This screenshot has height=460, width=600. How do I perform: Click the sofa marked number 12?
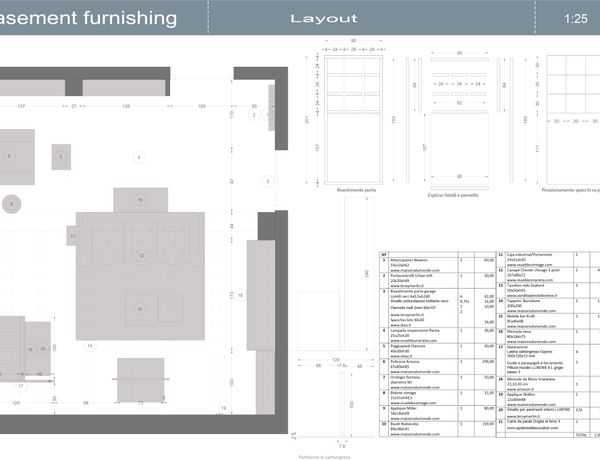tap(141, 255)
